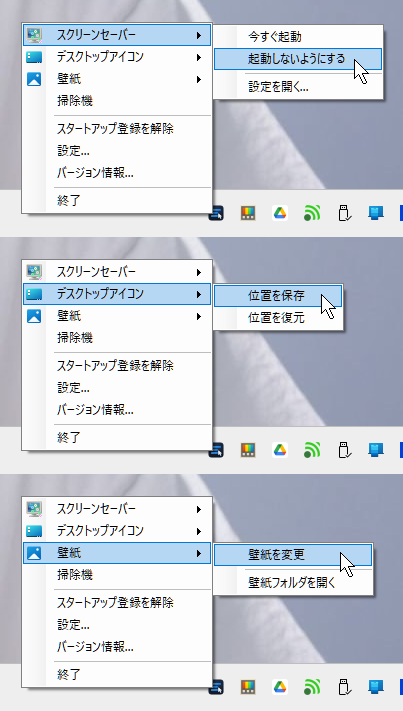403x711 pixels.
Task: Click the dark blue app tray icon, middle panel
Action: click(216, 450)
